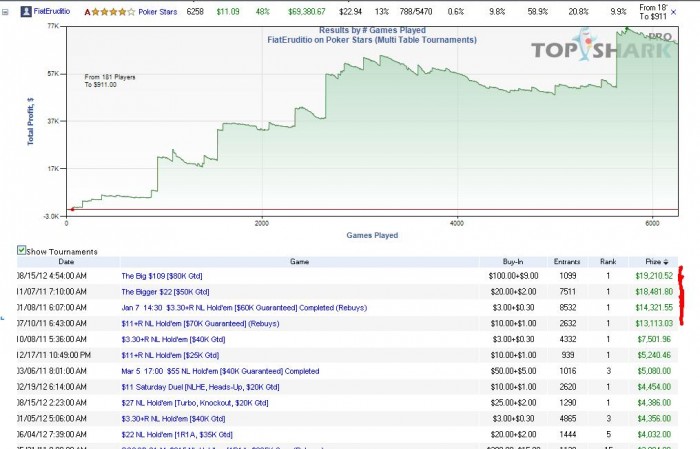
Task: Open $27 NL Hold'em Turbo Knockout tournament
Action: point(195,403)
